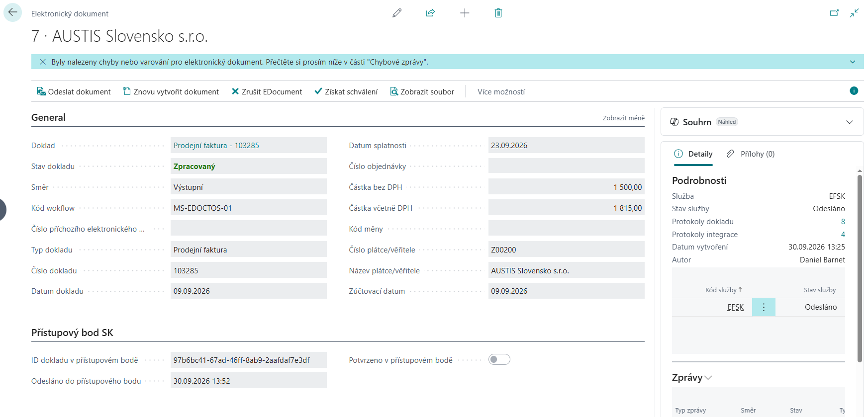Click the FactBox vertical scrollbar
Image resolution: width=868 pixels, height=417 pixels.
[860, 268]
